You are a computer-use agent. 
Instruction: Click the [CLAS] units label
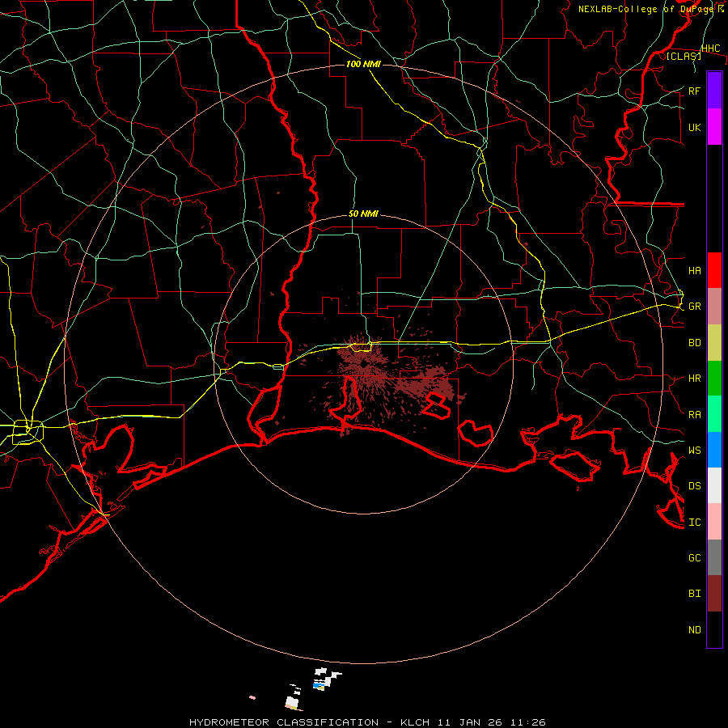684,56
